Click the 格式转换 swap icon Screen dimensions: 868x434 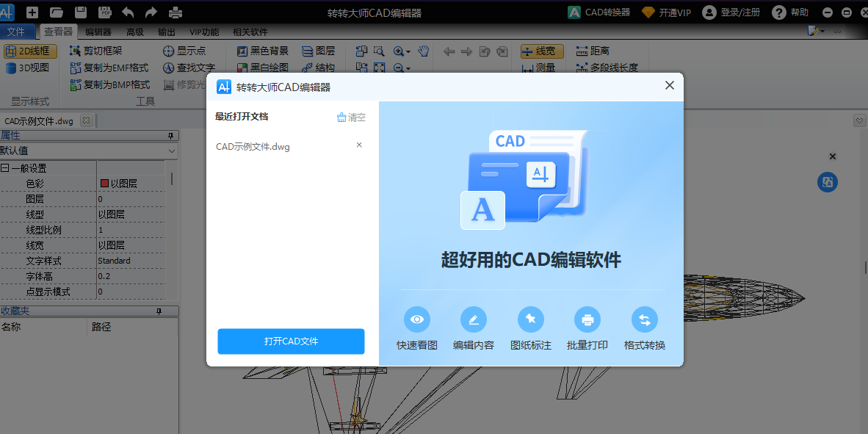[x=645, y=319]
